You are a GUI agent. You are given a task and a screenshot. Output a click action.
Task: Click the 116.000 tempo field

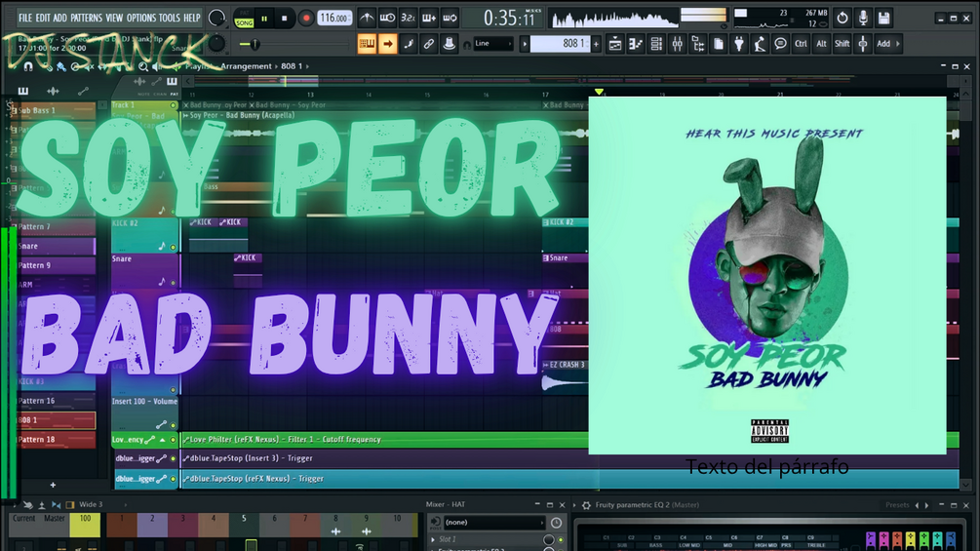(x=333, y=19)
